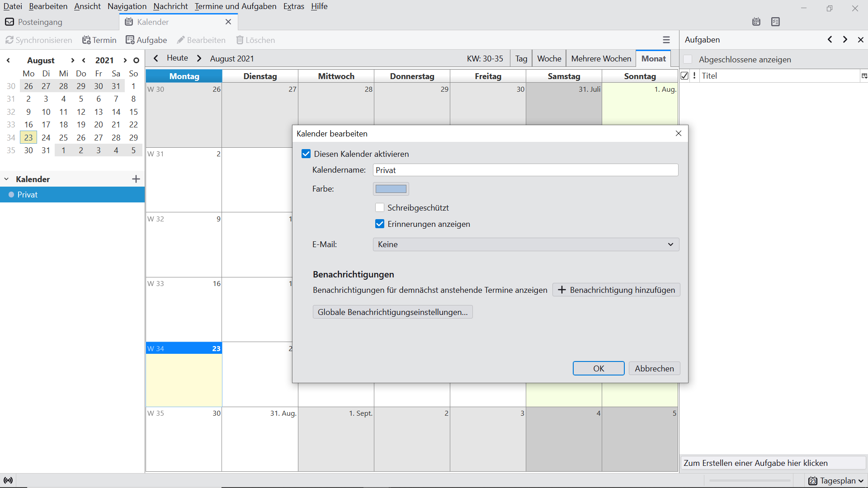
Task: Click the Titel column header
Action: [x=779, y=76]
